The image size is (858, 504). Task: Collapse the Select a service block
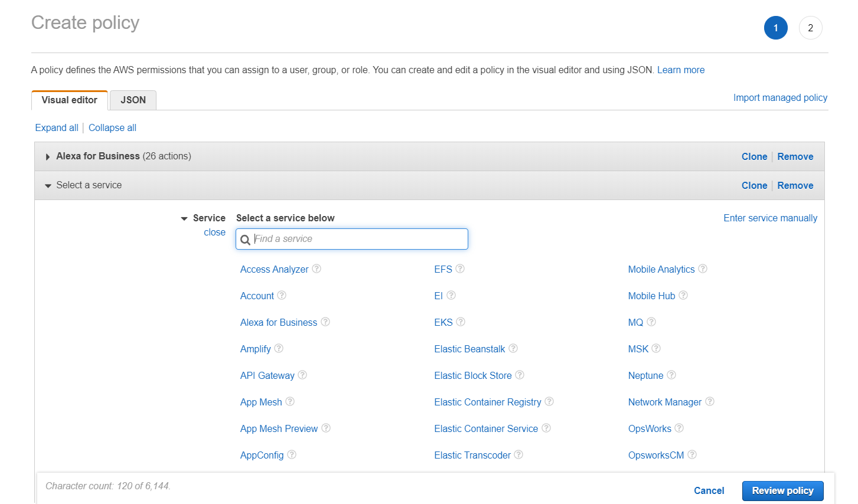(48, 185)
